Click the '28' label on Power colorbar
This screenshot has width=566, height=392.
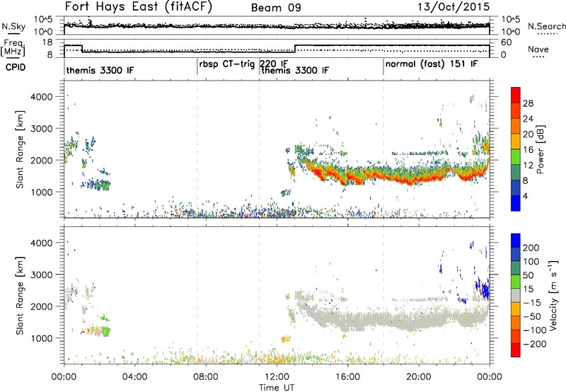click(x=528, y=103)
